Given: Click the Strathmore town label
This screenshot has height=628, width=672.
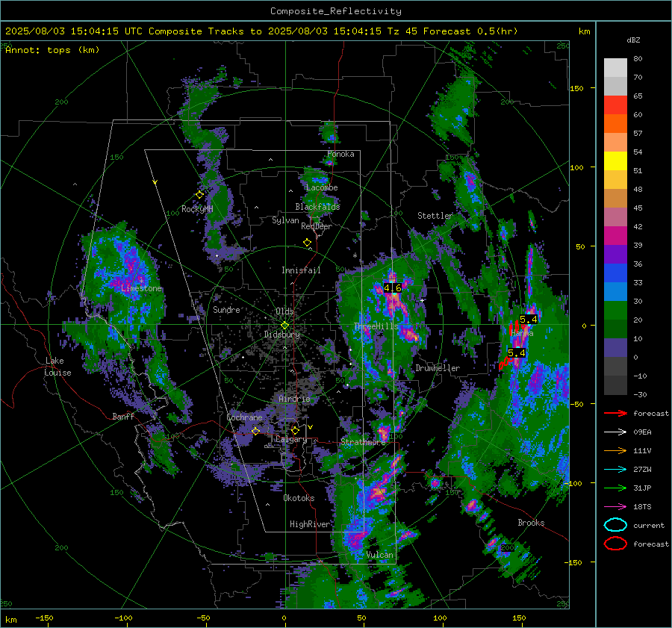Looking at the screenshot, I should [363, 442].
